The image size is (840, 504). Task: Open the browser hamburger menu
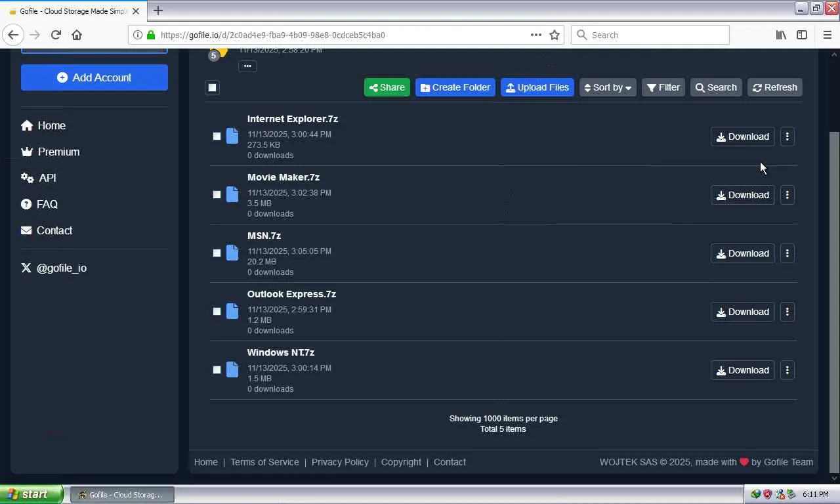827,35
